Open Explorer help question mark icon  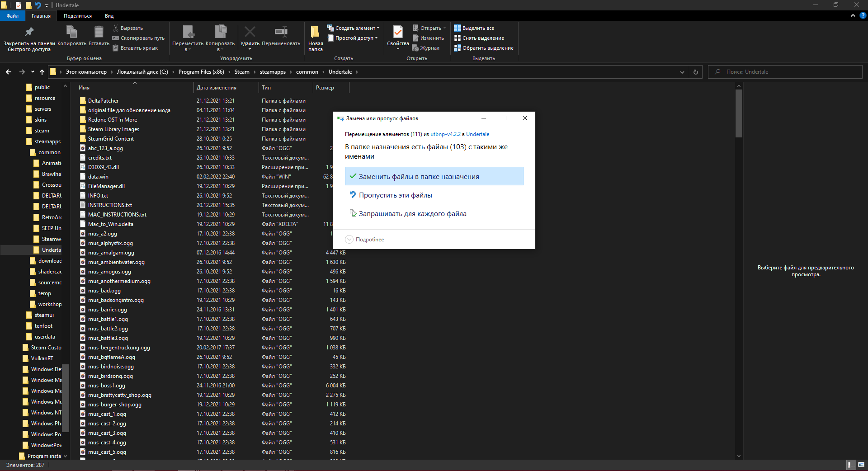click(x=863, y=15)
